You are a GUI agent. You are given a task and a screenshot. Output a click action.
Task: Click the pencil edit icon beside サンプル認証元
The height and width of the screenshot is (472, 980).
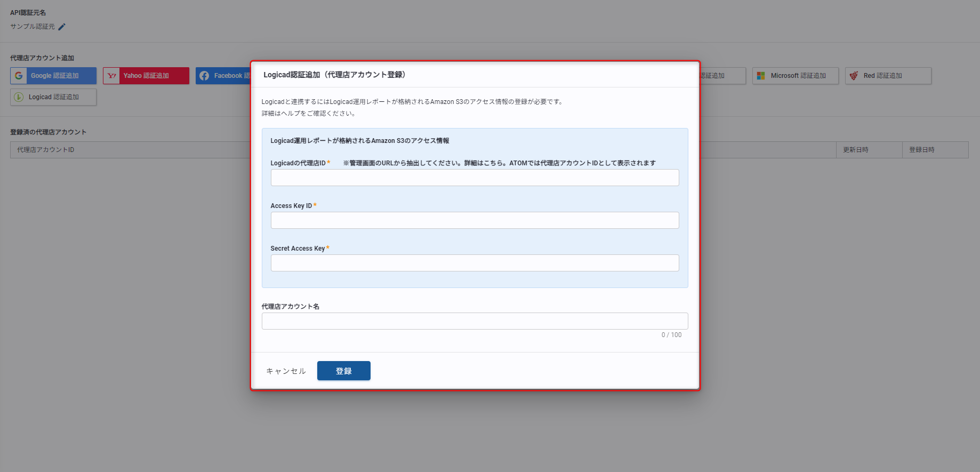[62, 27]
